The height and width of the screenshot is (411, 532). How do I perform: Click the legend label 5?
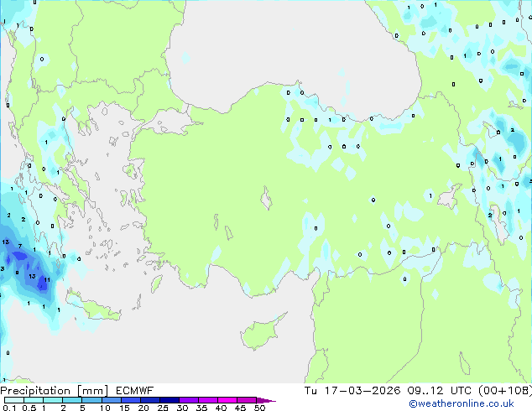(x=82, y=408)
